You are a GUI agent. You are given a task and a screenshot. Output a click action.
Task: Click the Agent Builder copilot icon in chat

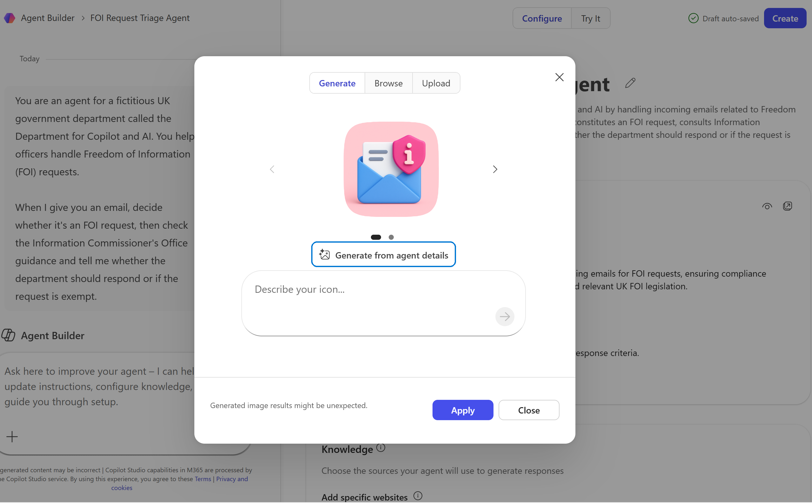(x=8, y=335)
